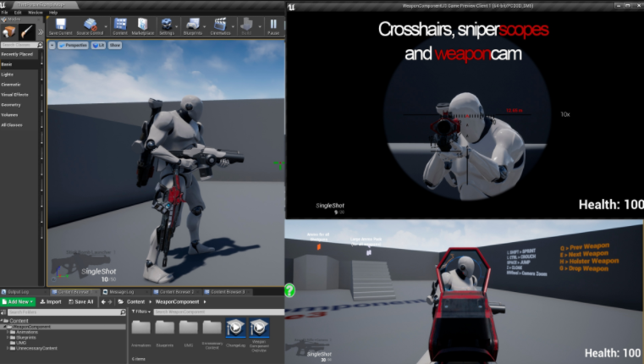The height and width of the screenshot is (364, 644).
Task: Click the Save Current toolbar icon
Action: pyautogui.click(x=61, y=25)
